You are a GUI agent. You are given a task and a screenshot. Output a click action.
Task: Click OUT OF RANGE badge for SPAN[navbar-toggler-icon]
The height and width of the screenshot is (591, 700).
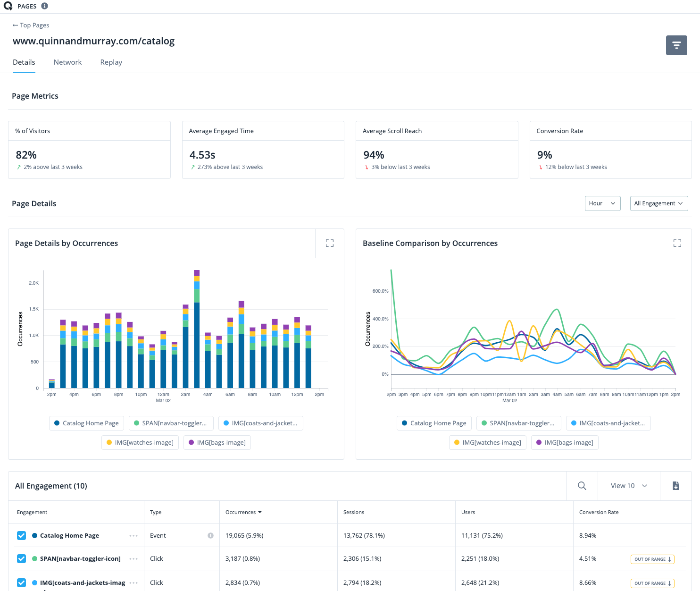652,559
